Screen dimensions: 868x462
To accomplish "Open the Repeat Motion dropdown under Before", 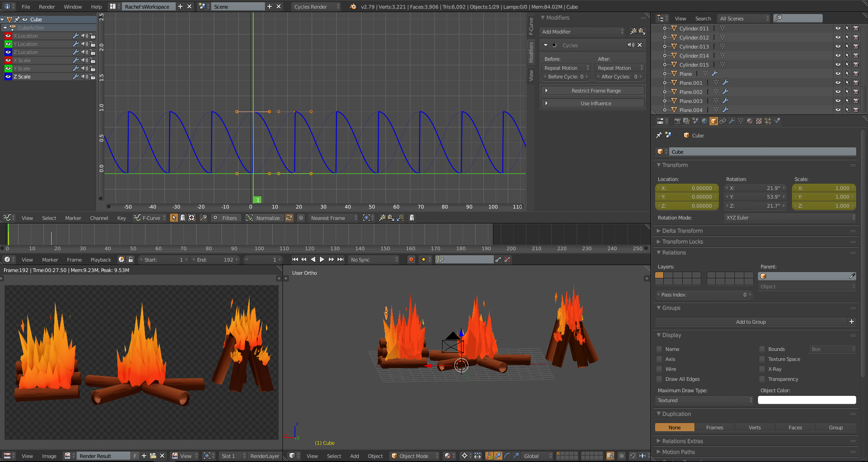I will 565,68.
